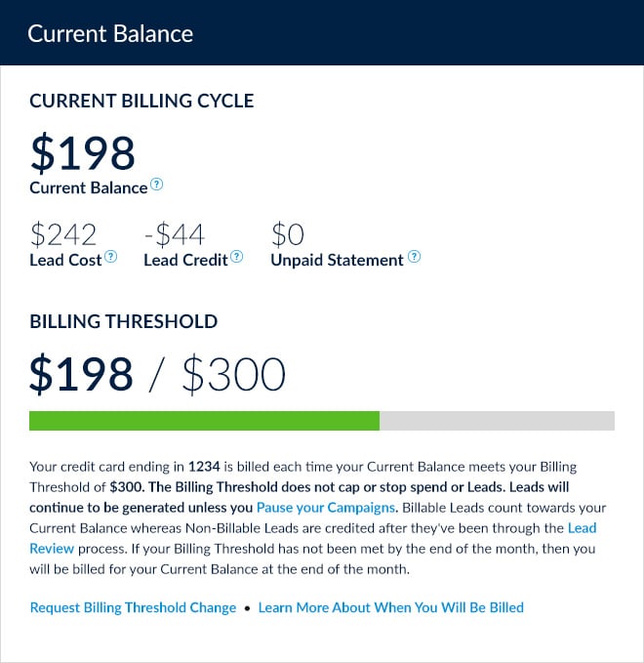Click the Unpaid Statement label text
This screenshot has height=663, width=644.
pyautogui.click(x=338, y=260)
